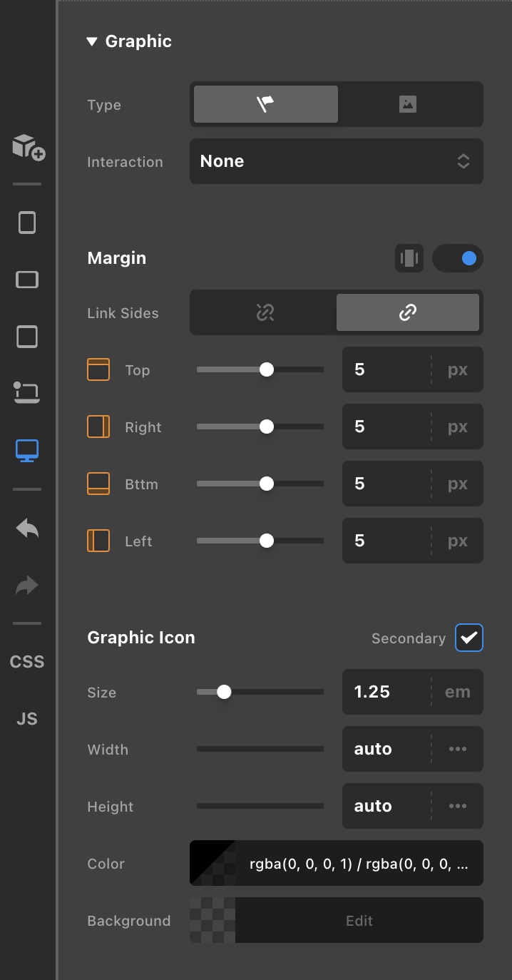
Task: Uncheck the Secondary checkbox
Action: [469, 638]
